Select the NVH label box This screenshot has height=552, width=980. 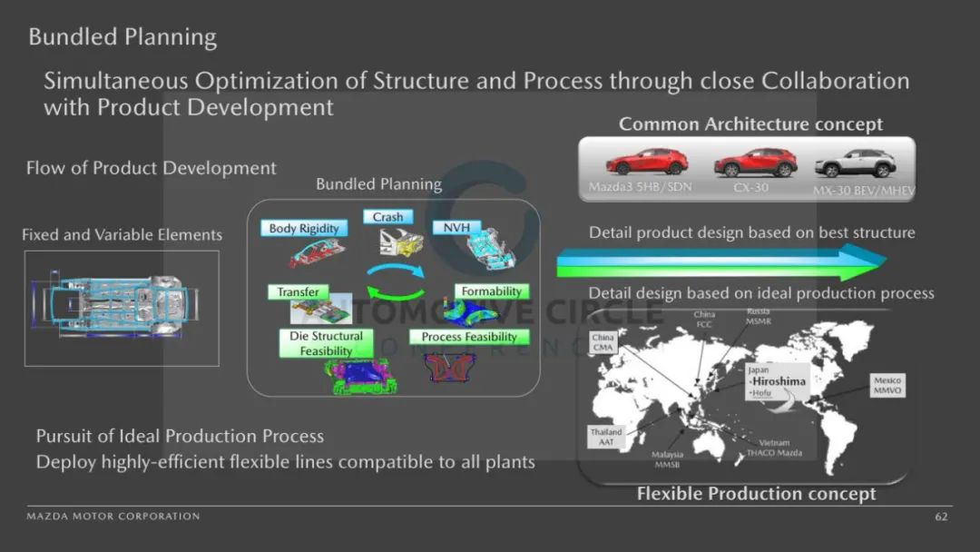tap(456, 228)
